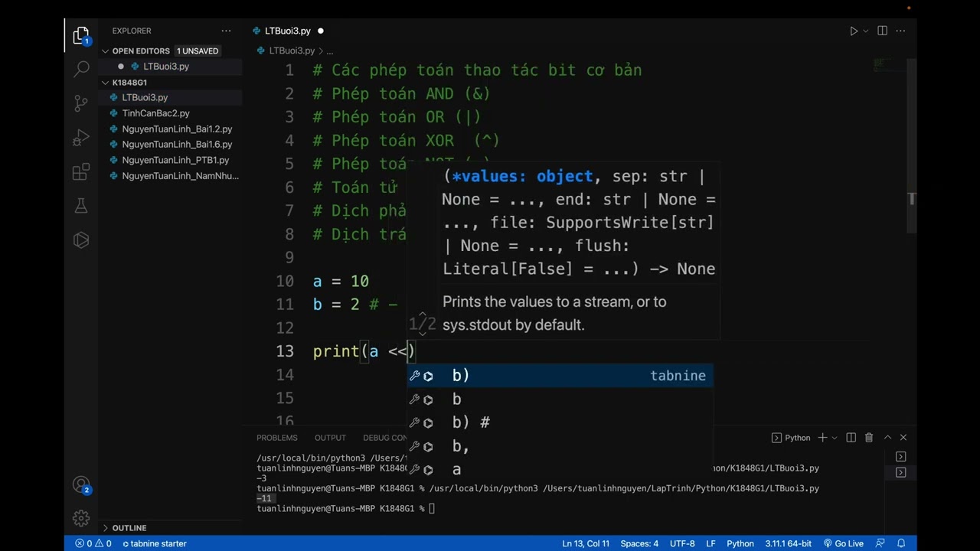This screenshot has width=980, height=551.
Task: Kill terminal with trash icon
Action: tap(869, 438)
